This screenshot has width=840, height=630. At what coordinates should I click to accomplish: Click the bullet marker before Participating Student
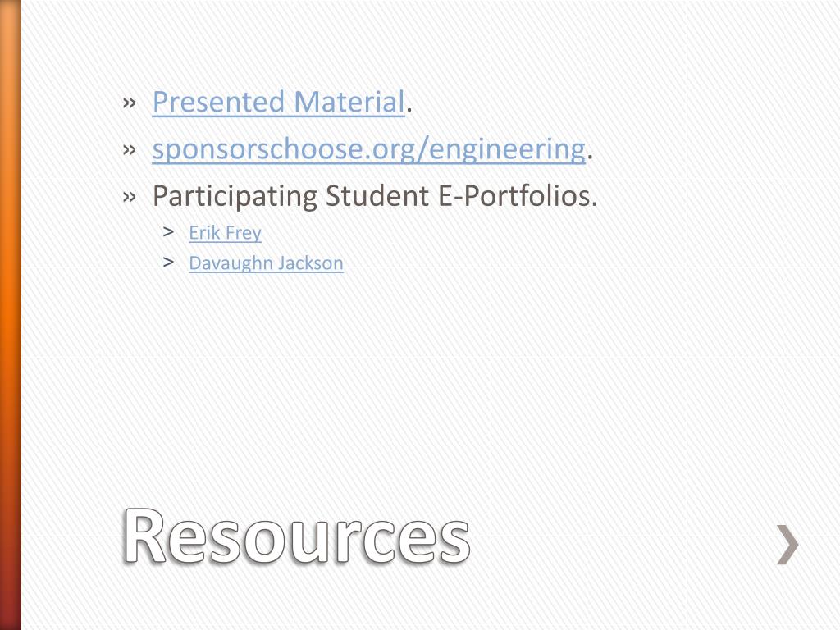(x=130, y=197)
